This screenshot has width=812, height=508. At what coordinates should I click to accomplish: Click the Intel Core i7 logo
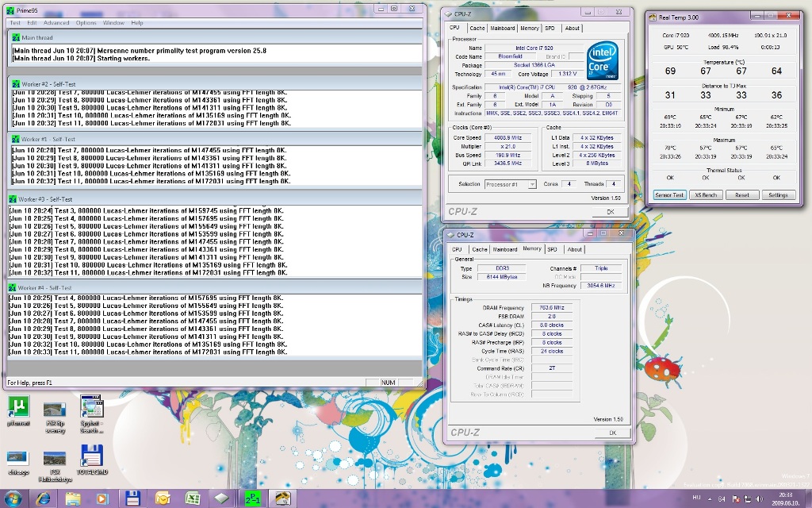click(x=602, y=60)
